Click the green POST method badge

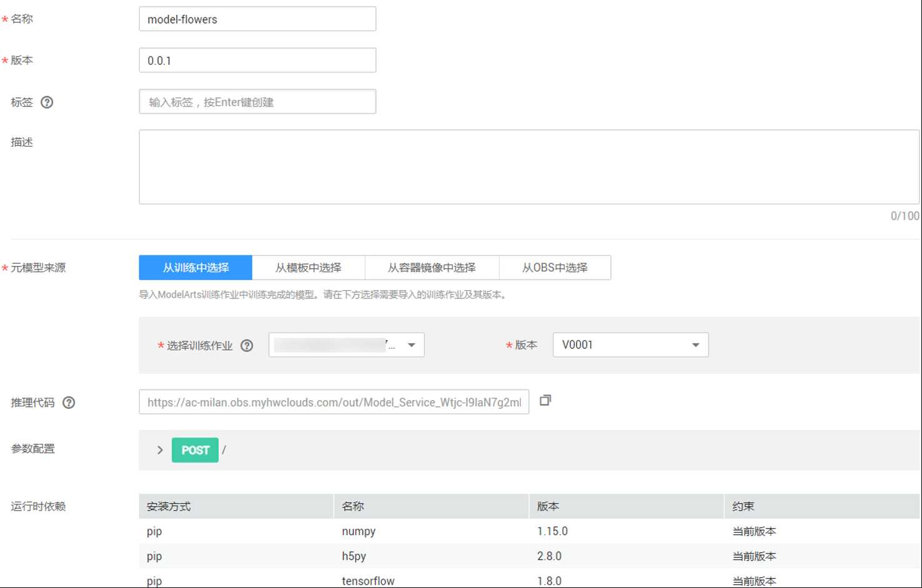(x=195, y=450)
